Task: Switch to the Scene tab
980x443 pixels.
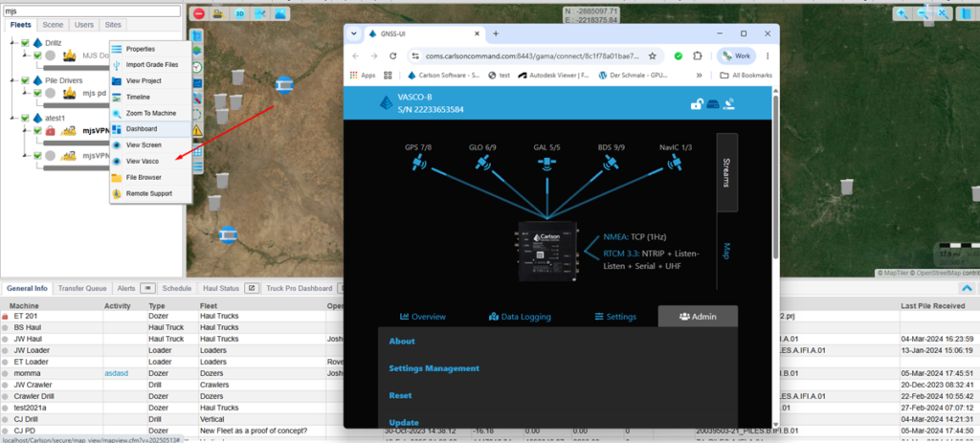Action: (x=54, y=25)
